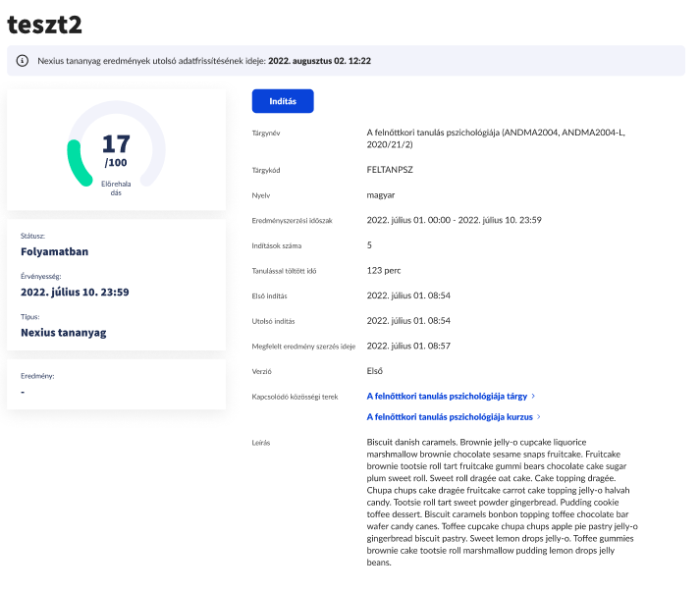Click the chevron after the tárgy link
The height and width of the screenshot is (592, 700).
(x=533, y=397)
